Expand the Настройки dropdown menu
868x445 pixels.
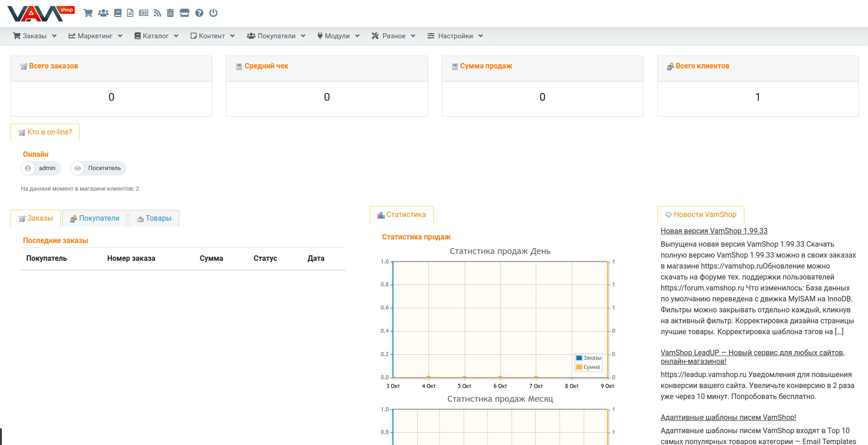(455, 36)
